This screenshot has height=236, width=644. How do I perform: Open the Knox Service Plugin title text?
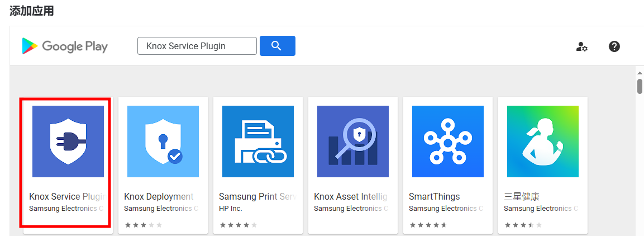[67, 196]
